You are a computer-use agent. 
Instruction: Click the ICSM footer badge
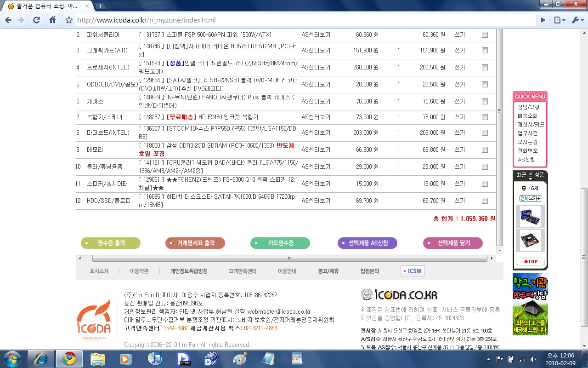point(413,271)
